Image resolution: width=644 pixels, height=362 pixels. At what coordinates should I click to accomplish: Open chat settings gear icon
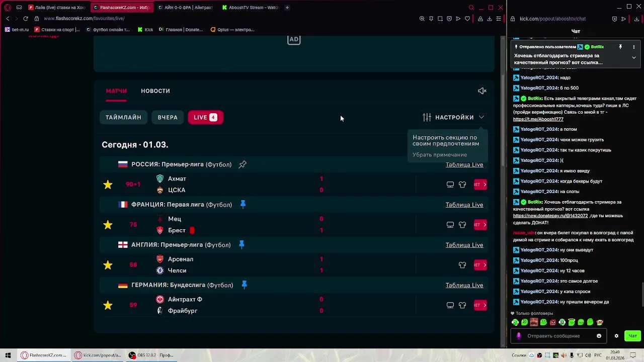(616, 336)
